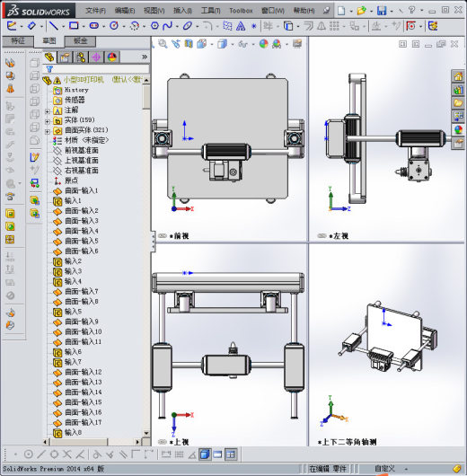Open the 工具(T) menu
The width and height of the screenshot is (467, 476).
211,11
